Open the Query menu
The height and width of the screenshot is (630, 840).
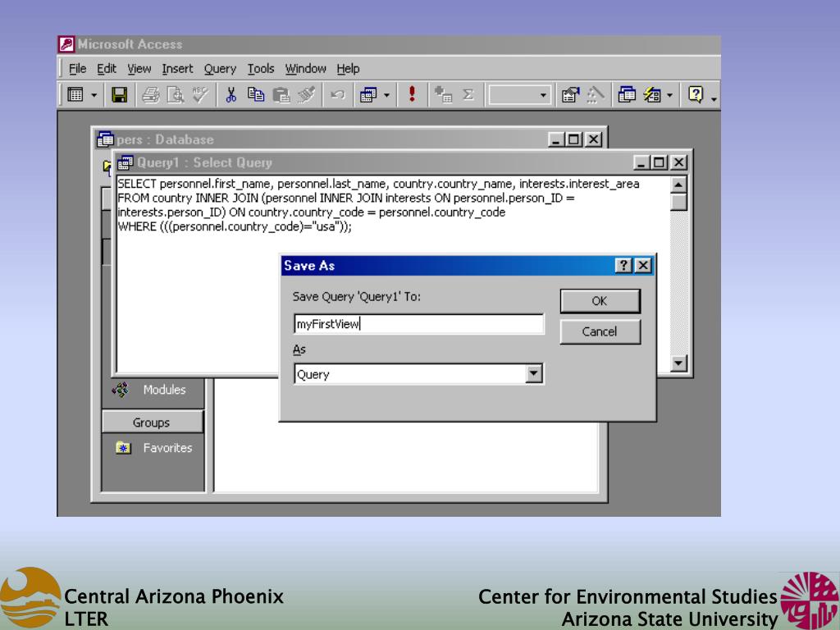(x=220, y=69)
